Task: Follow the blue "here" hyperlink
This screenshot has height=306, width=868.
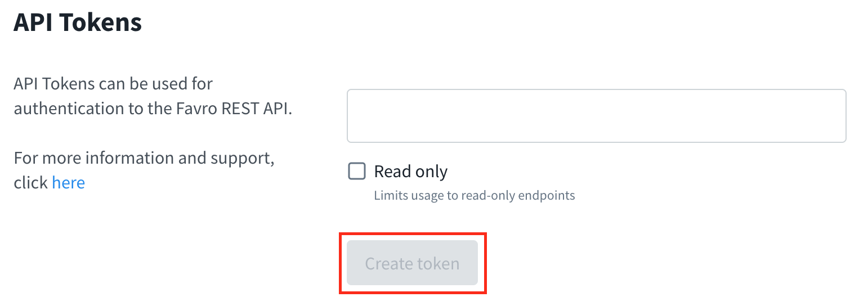Action: [68, 183]
